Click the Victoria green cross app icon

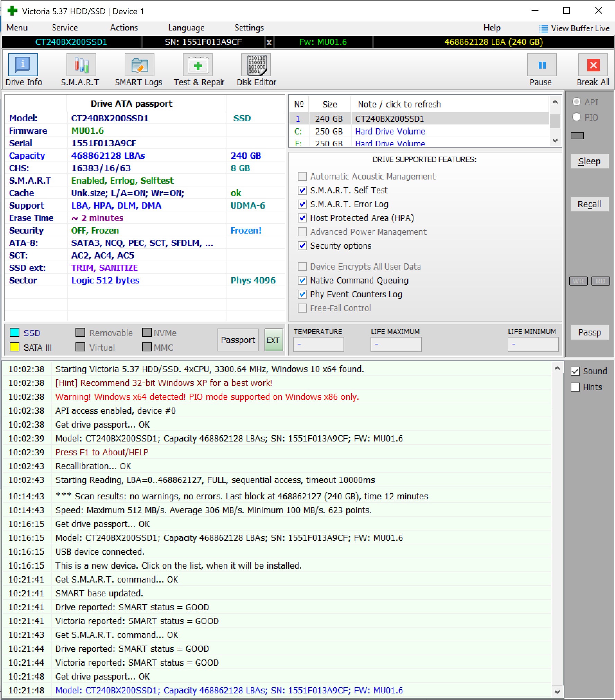pyautogui.click(x=12, y=11)
